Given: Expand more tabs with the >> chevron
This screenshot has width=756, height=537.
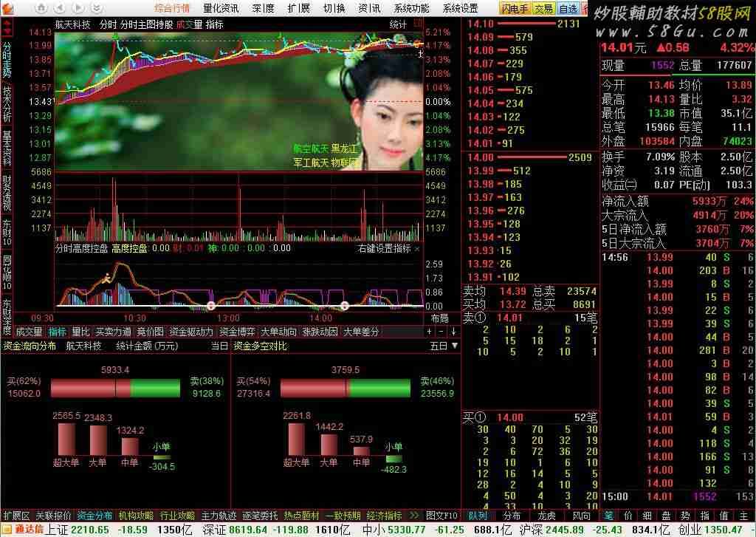Looking at the screenshot, I should [x=414, y=516].
